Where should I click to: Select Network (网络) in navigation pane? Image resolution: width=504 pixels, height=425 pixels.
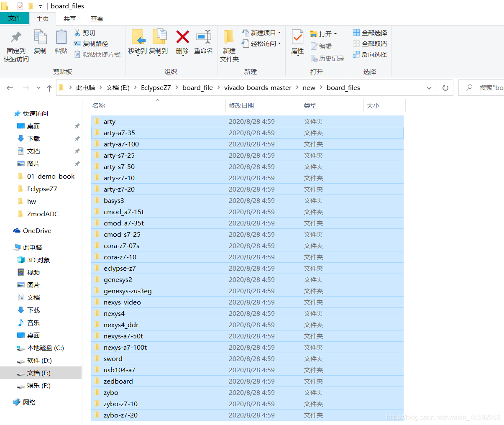coord(24,402)
